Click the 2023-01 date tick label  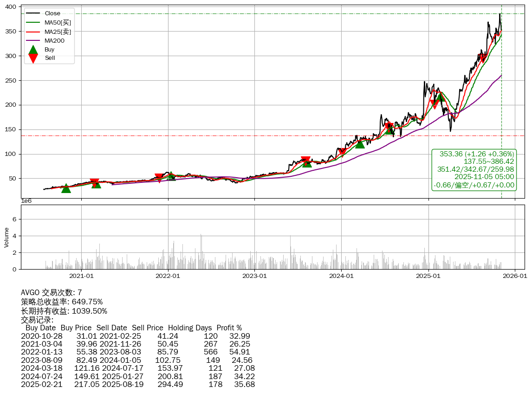(254, 276)
